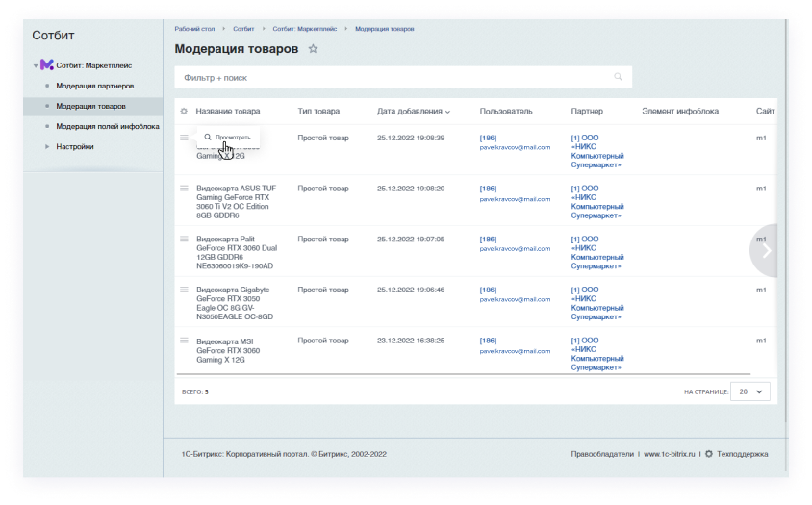Screen dimensions: 812x505
Task: Open row menu for ASUS TUF video card
Action: tap(184, 188)
